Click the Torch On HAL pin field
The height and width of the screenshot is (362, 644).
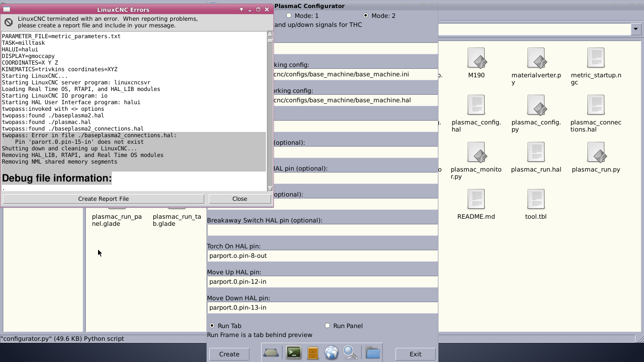[322, 256]
